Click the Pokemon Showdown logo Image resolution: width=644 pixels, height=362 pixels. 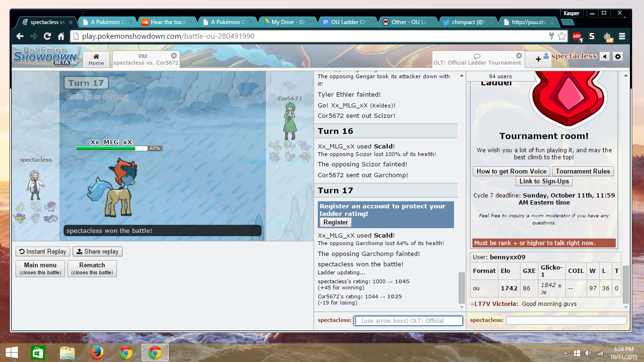pos(46,56)
